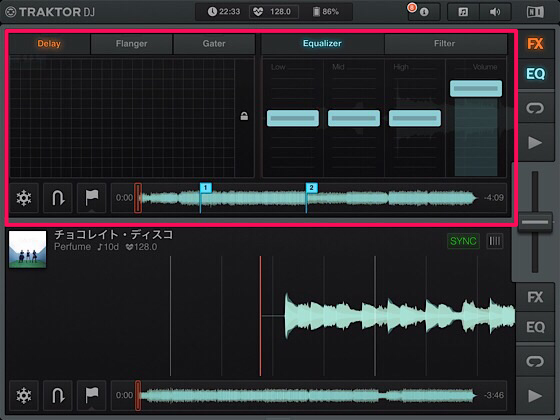Tap the Perfume album artwork thumbnail
The image size is (560, 420).
tap(28, 249)
